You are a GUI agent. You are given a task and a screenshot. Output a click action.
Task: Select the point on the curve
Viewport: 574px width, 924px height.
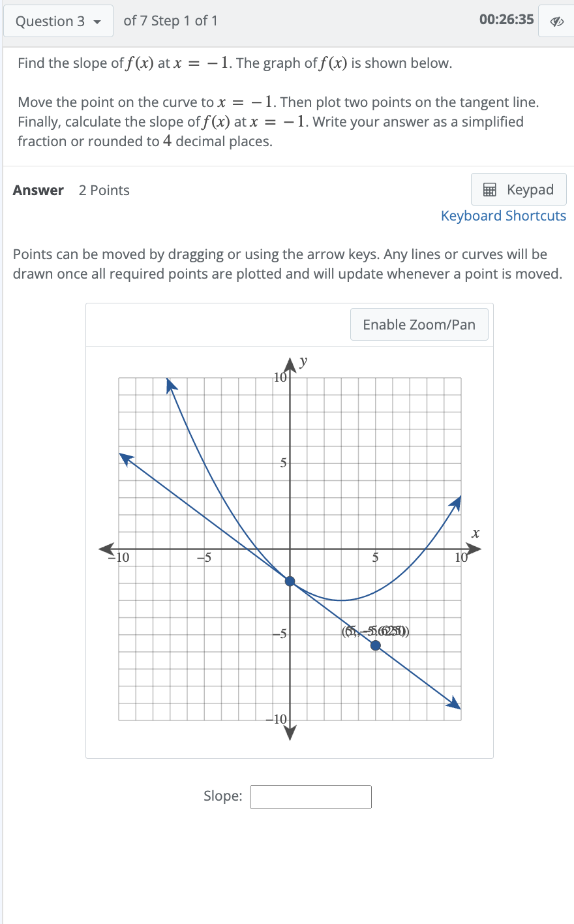(x=289, y=580)
